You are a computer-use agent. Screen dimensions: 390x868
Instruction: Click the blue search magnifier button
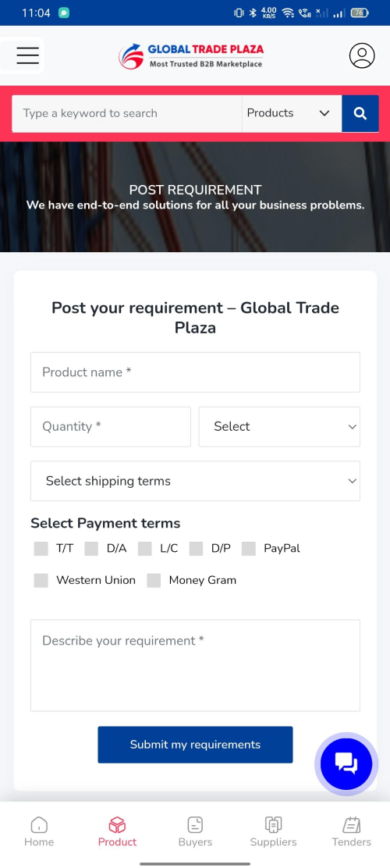[360, 113]
